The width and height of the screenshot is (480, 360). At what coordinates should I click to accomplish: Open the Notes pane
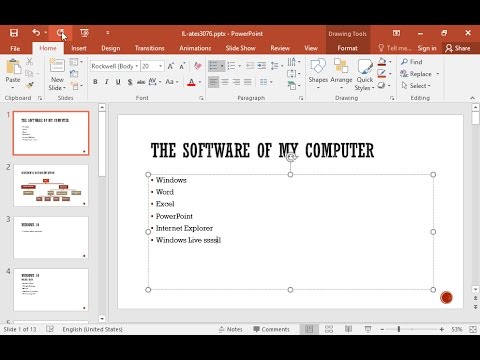pyautogui.click(x=231, y=329)
